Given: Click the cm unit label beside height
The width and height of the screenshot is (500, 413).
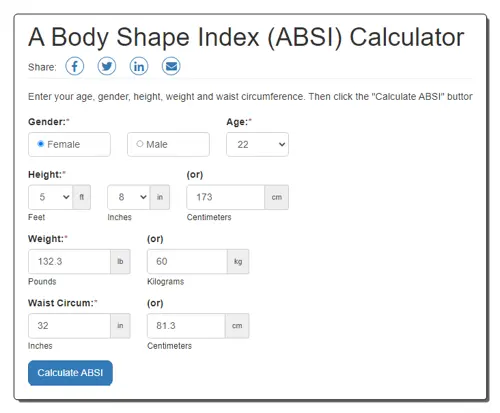Looking at the screenshot, I should [277, 197].
